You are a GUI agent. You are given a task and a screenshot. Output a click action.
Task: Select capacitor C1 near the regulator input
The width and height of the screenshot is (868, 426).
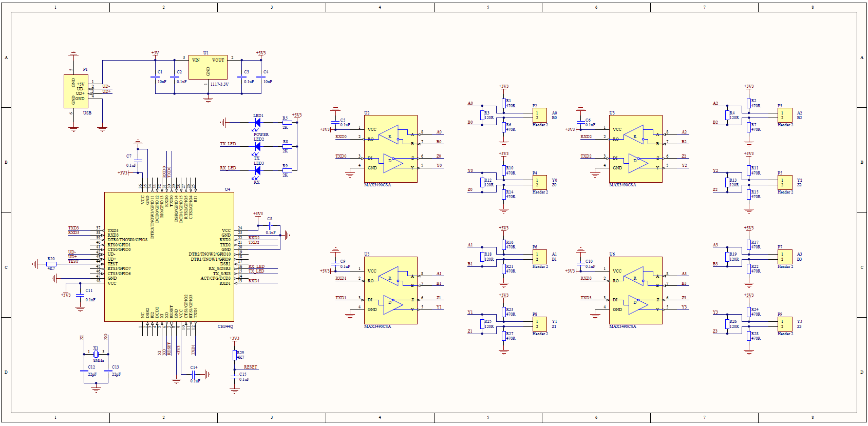[155, 76]
